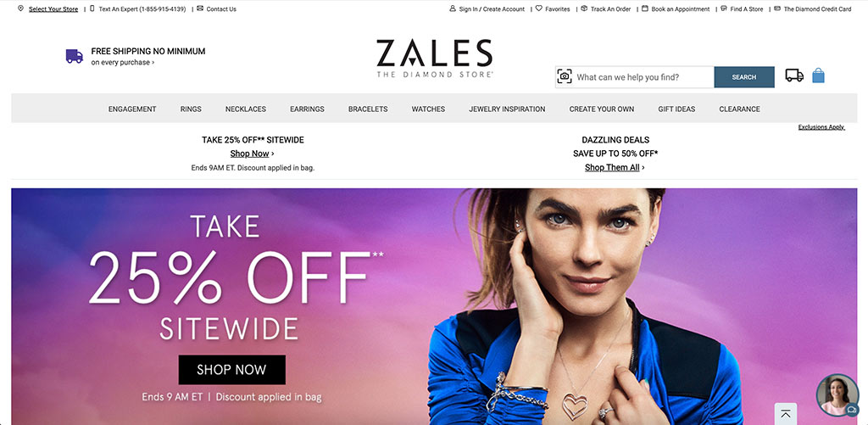
Task: Click the search input field
Action: pyautogui.click(x=643, y=77)
